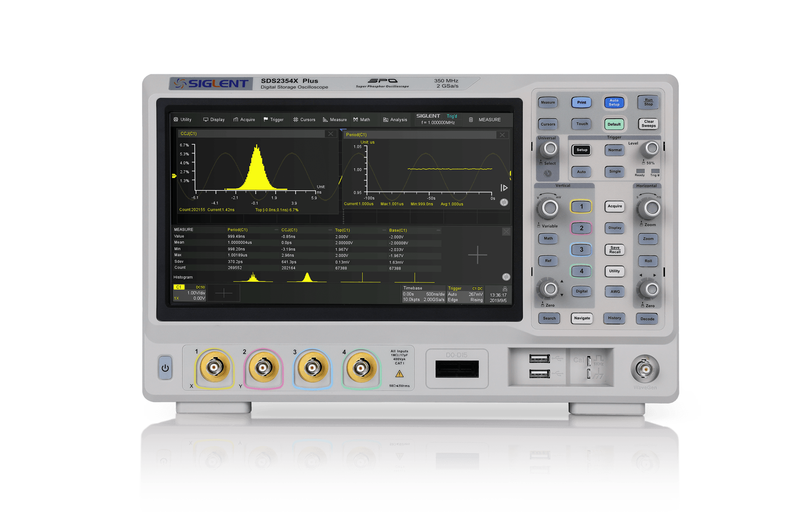Enable the Touch screen button
798x532 pixels.
pos(581,124)
